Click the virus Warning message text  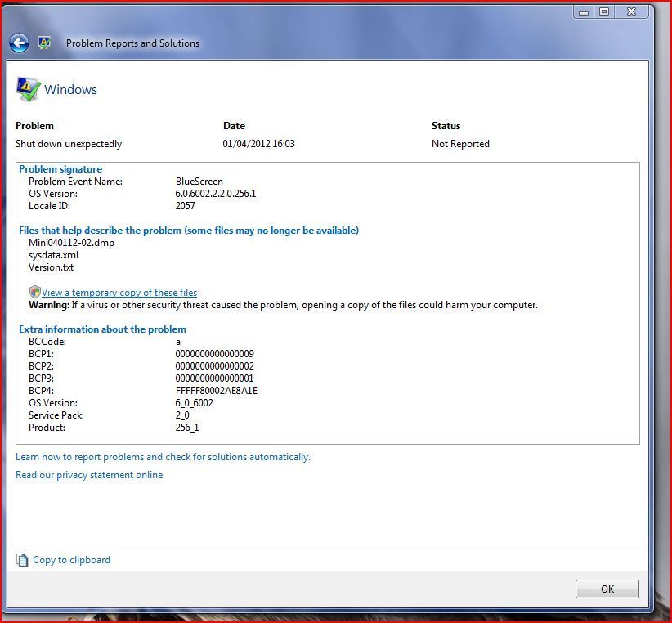point(283,305)
